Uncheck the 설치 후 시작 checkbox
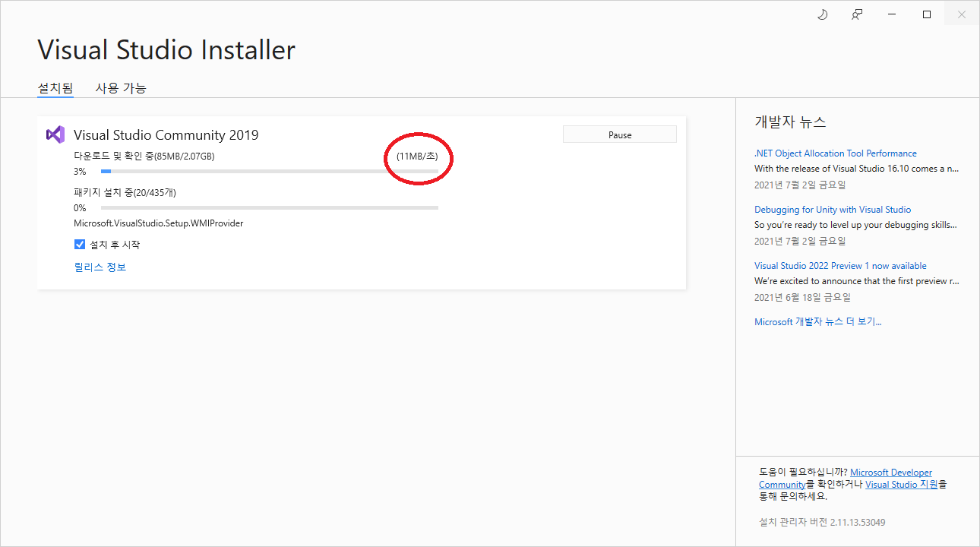 click(80, 245)
